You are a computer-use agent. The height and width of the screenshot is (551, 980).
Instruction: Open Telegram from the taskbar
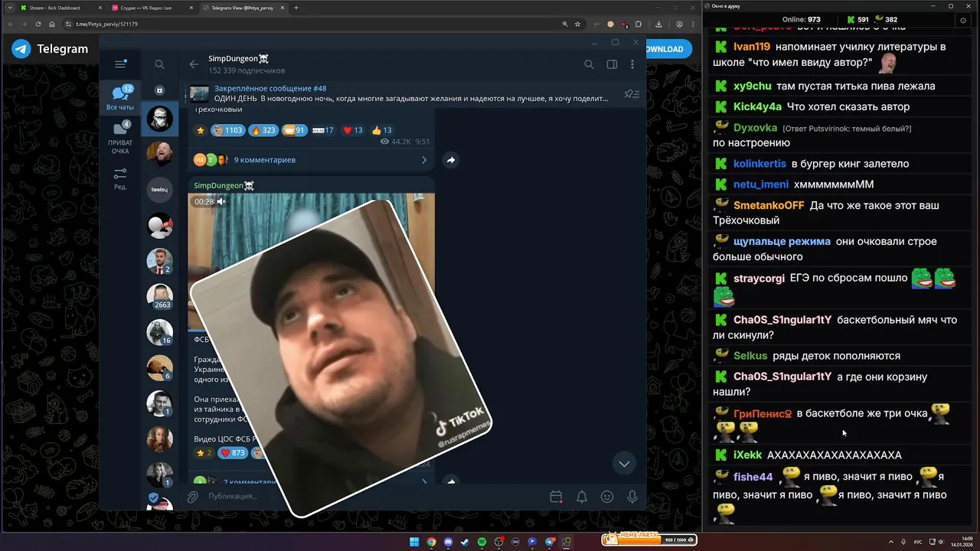click(549, 542)
